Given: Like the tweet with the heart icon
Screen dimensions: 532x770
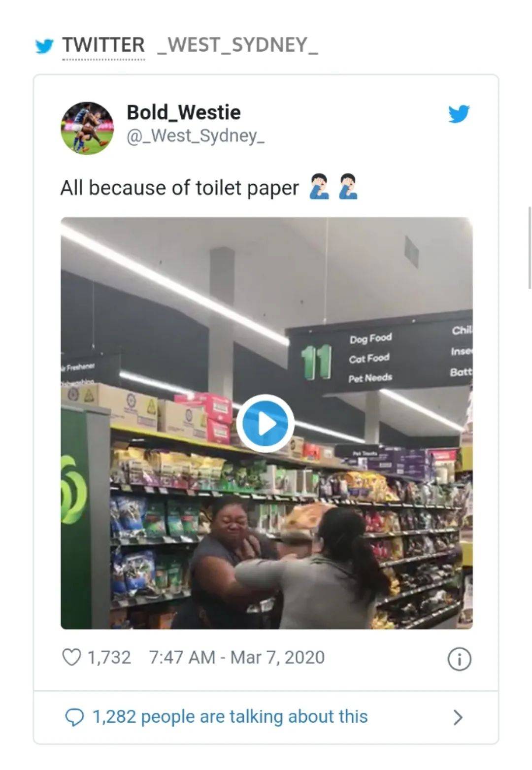Looking at the screenshot, I should point(71,657).
